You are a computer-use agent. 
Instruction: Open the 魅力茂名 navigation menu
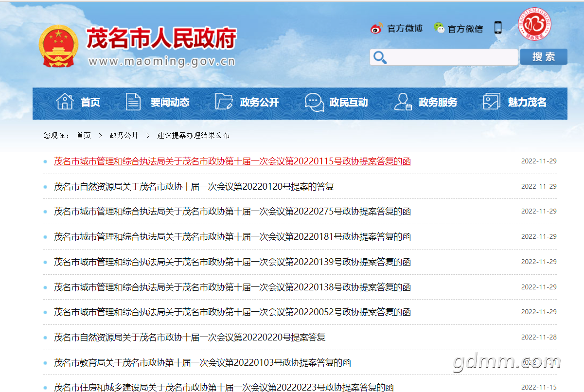point(527,103)
